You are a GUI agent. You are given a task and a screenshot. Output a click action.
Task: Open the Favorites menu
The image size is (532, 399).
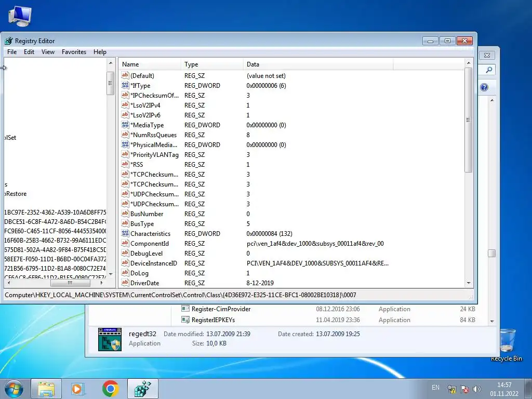(x=74, y=52)
